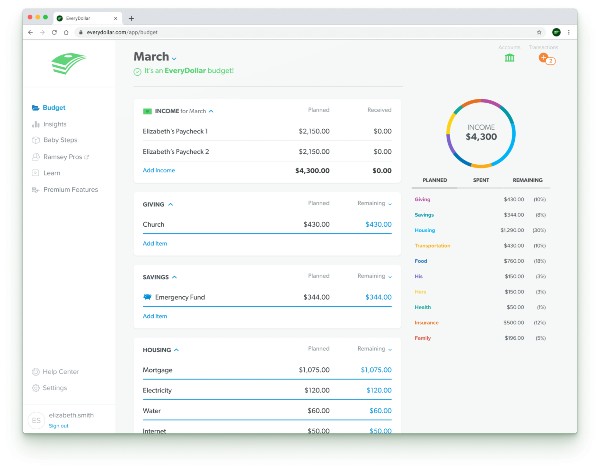Go to Insights in sidebar
This screenshot has width=600, height=470.
55,124
